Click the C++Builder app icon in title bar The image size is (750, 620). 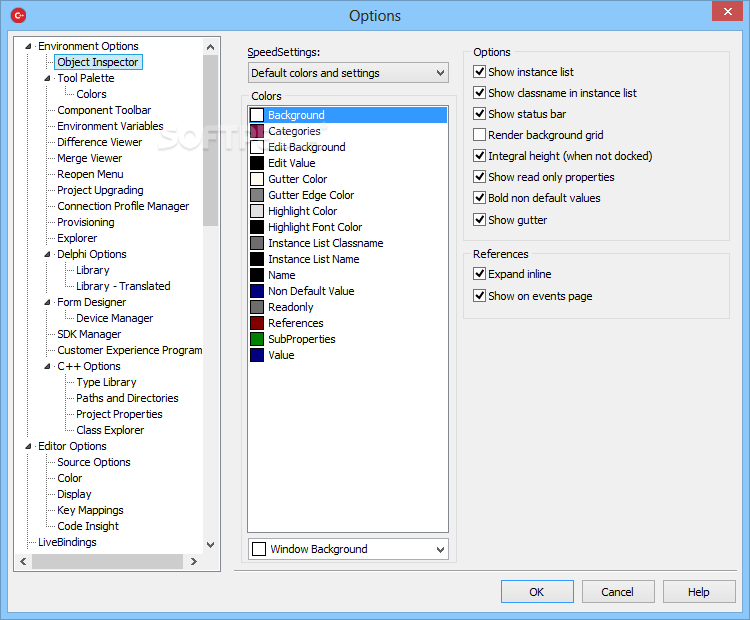point(18,15)
